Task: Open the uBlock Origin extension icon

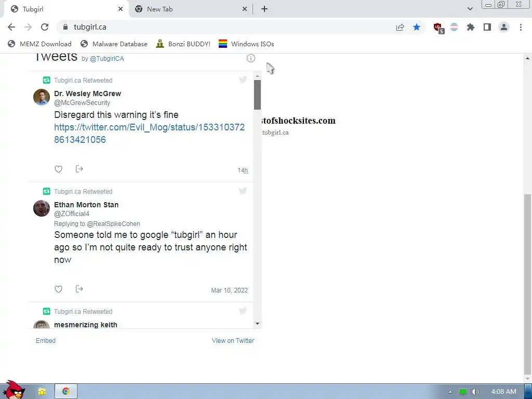Action: (438, 28)
